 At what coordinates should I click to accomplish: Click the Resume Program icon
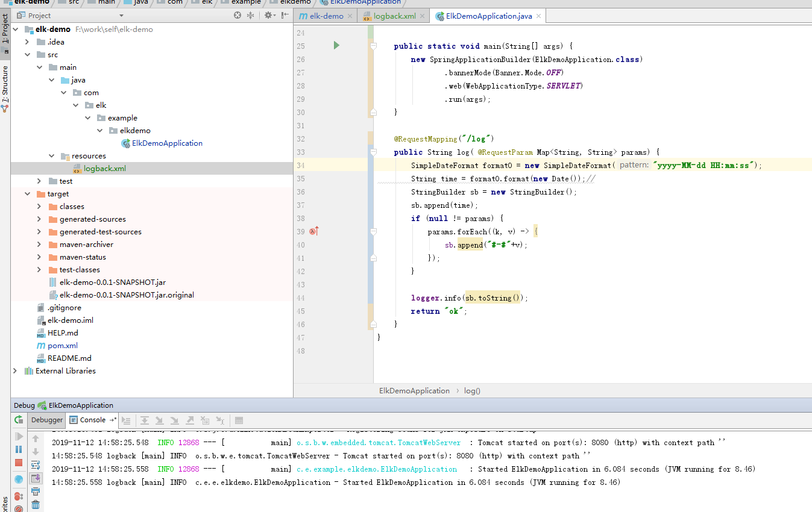click(19, 436)
